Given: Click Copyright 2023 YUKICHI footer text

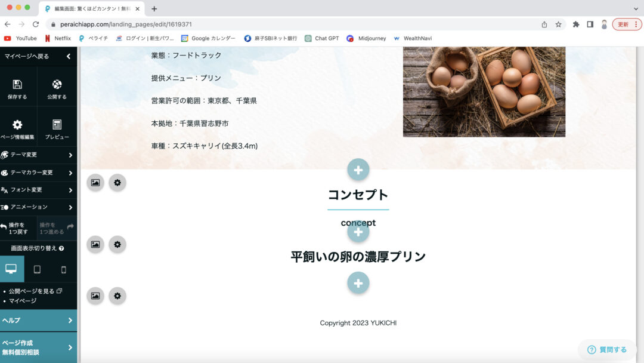Looking at the screenshot, I should pyautogui.click(x=358, y=323).
